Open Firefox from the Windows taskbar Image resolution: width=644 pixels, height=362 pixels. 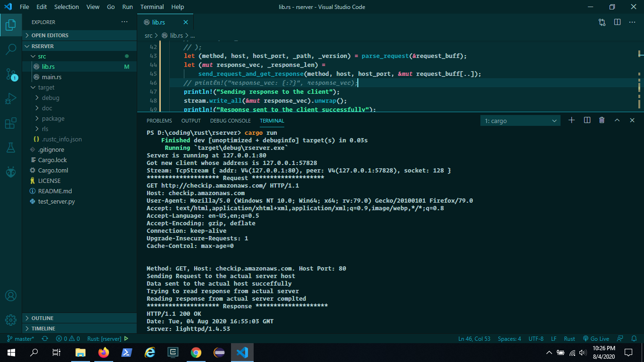point(103,353)
